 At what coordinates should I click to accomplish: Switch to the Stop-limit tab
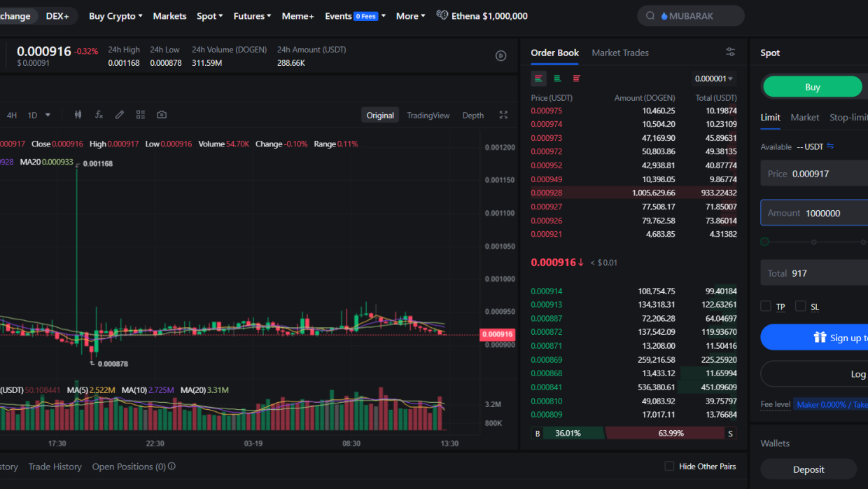[848, 117]
